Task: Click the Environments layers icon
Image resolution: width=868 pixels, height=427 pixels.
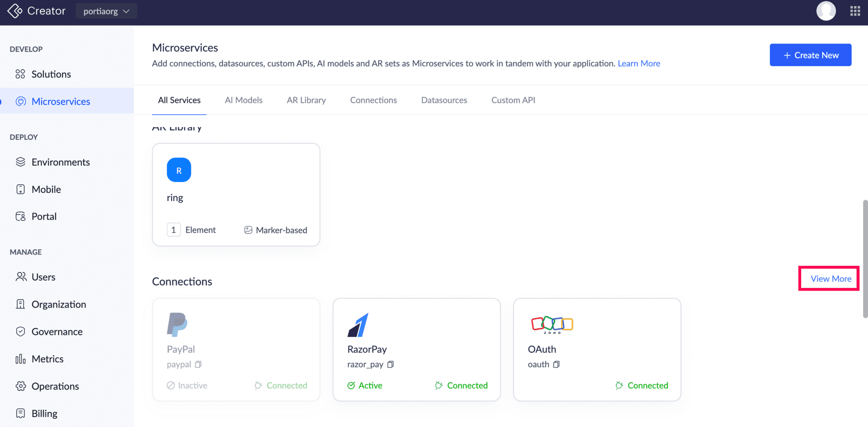Action: pyautogui.click(x=20, y=162)
